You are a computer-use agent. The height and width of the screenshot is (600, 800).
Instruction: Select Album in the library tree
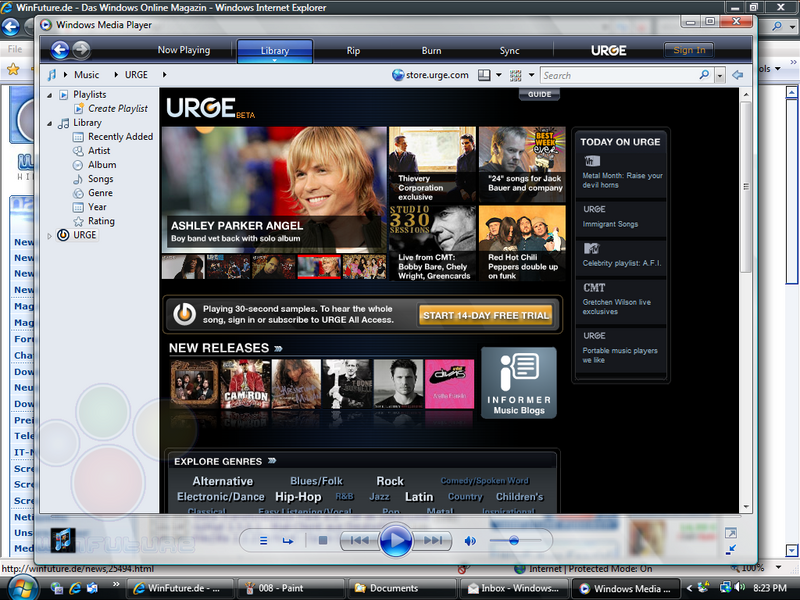pyautogui.click(x=102, y=165)
